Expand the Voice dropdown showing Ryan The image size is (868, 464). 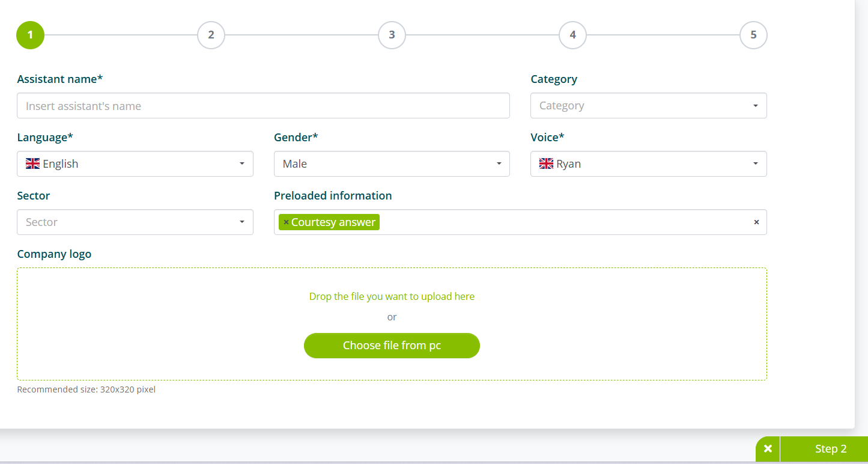click(649, 163)
